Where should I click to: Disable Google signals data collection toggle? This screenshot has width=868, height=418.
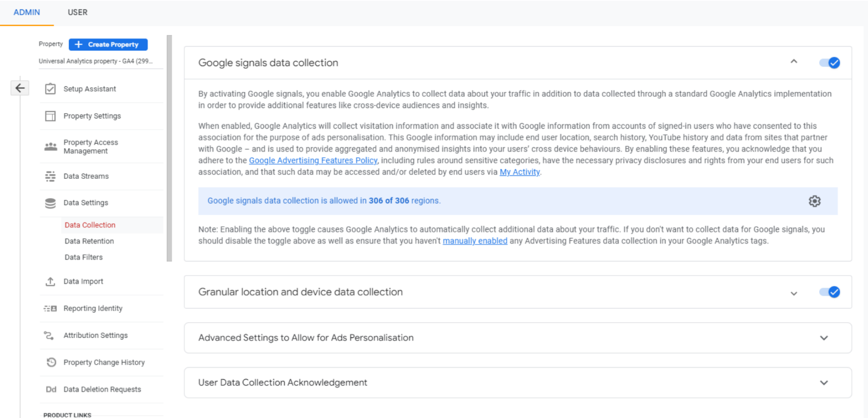click(x=829, y=63)
